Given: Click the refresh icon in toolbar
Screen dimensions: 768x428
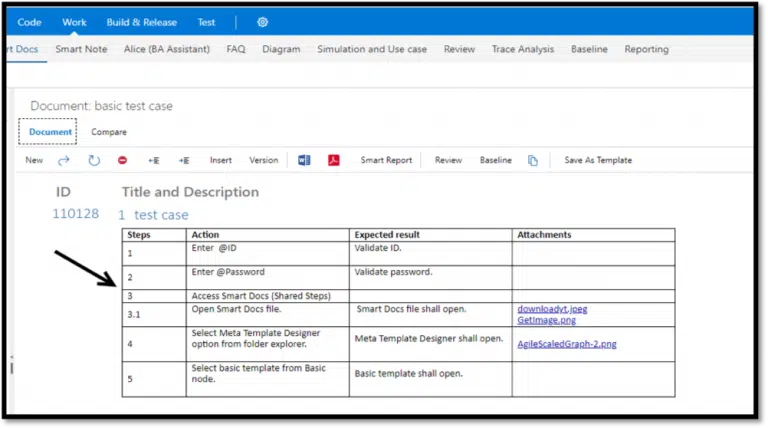Looking at the screenshot, I should (x=94, y=160).
